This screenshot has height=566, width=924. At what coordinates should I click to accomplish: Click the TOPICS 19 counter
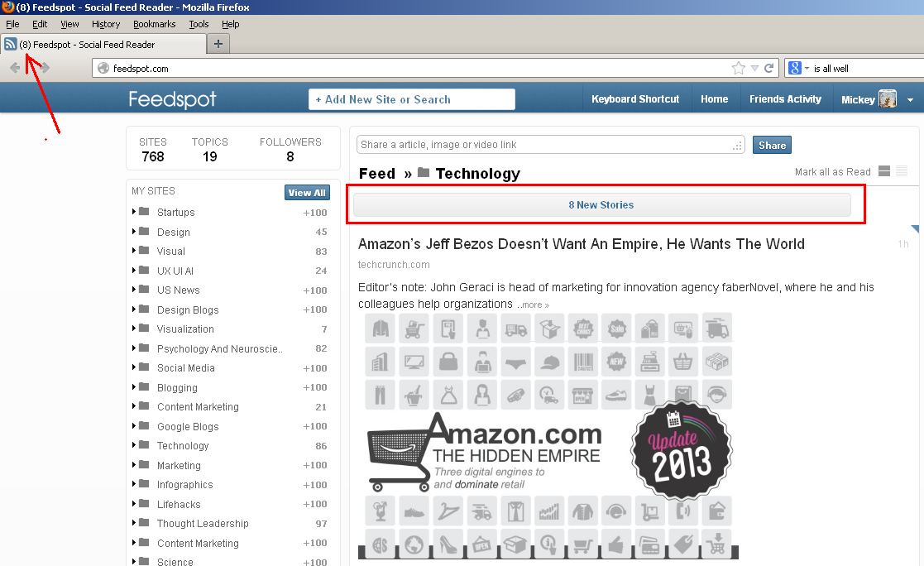(210, 150)
